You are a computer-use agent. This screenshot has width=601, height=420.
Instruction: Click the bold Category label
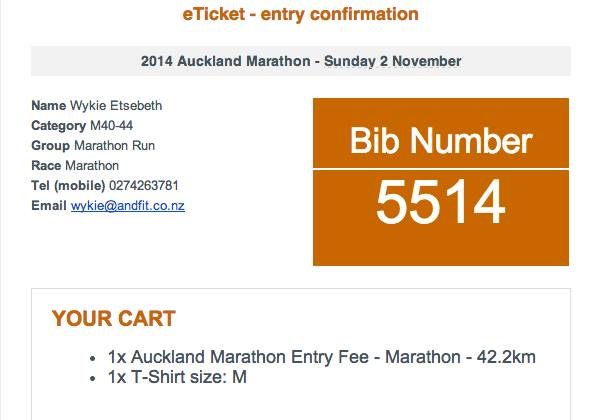[x=58, y=126]
